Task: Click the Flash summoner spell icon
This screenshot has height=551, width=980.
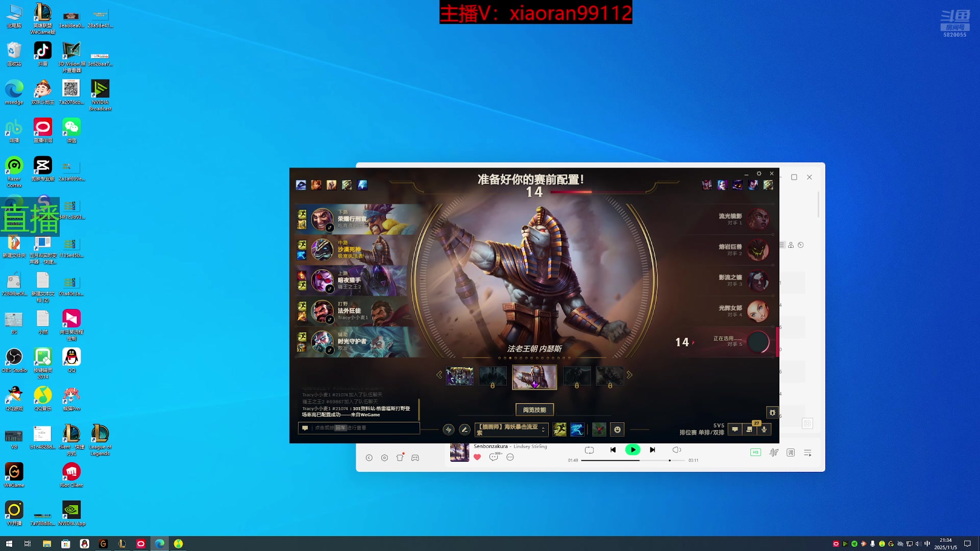Action: click(x=559, y=430)
